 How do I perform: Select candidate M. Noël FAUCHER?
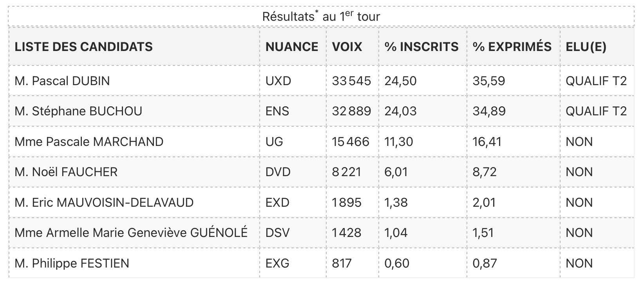[x=66, y=172]
